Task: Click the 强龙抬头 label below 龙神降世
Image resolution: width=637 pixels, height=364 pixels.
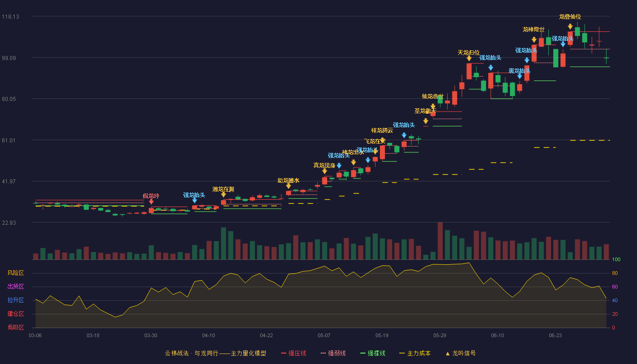Action: (526, 51)
